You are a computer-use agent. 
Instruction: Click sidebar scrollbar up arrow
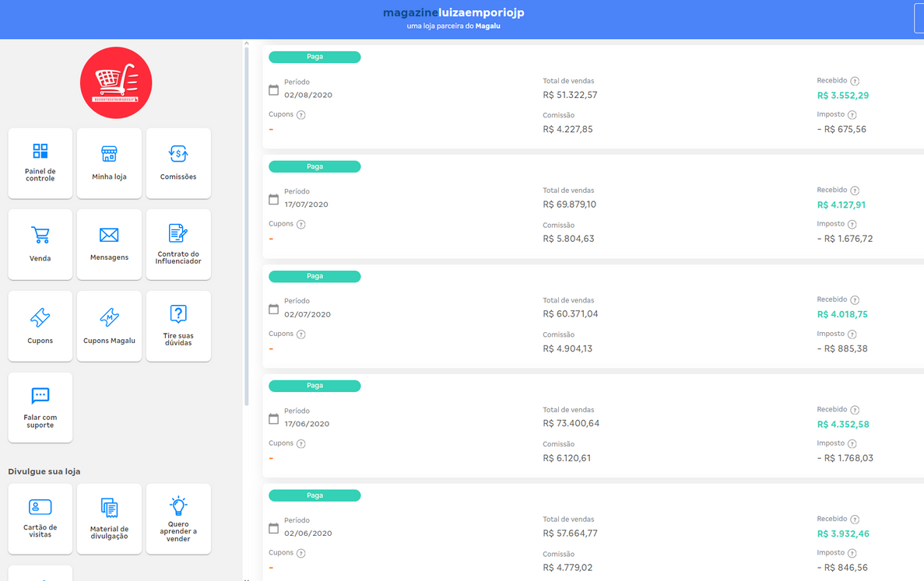pos(246,43)
